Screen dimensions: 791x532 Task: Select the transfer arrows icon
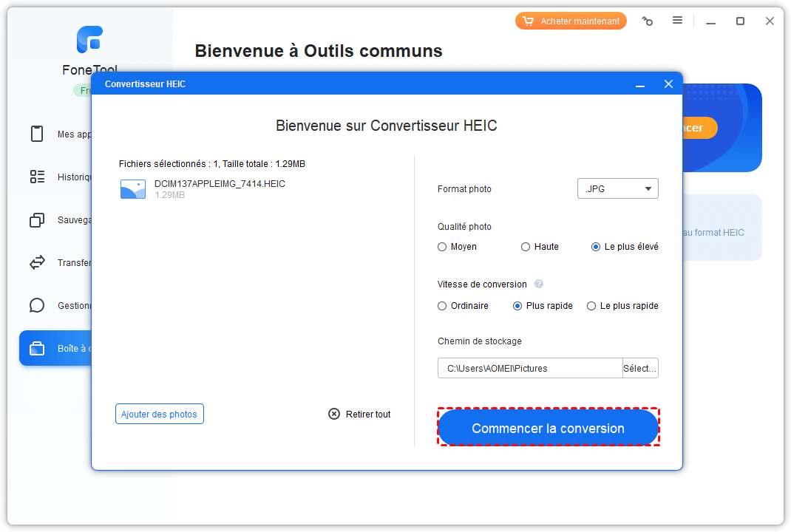click(x=37, y=262)
